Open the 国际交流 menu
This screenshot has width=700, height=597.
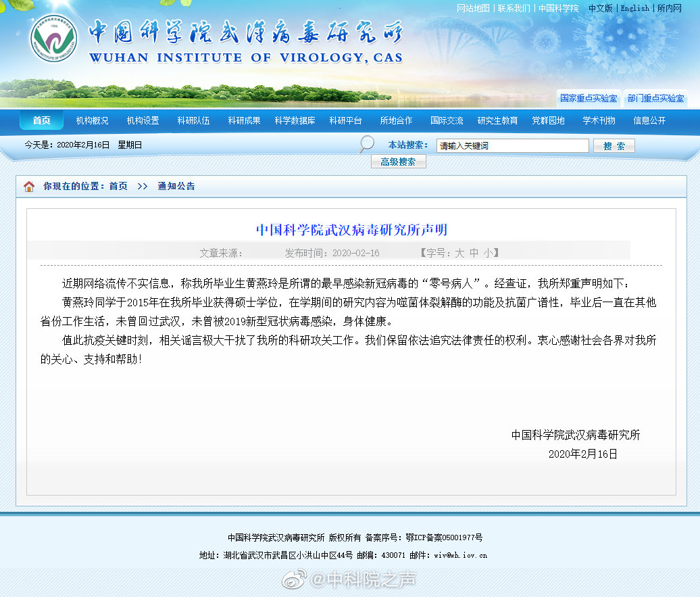449,120
